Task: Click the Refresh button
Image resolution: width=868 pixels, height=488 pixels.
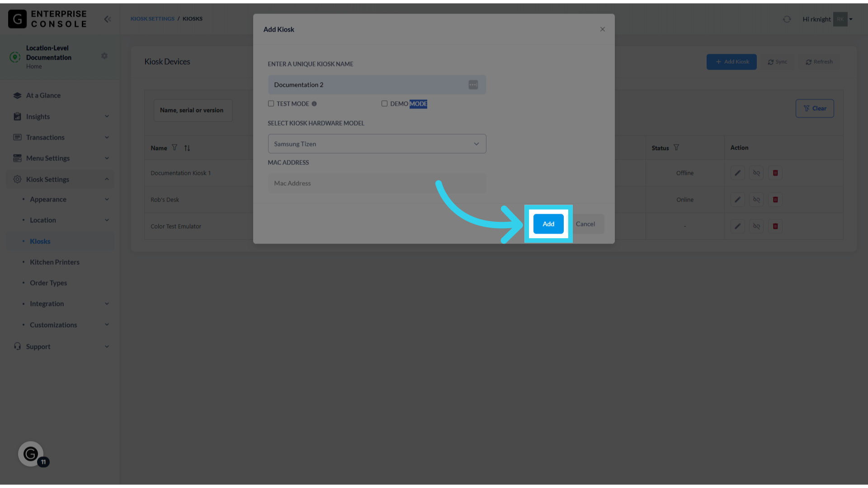Action: [819, 62]
